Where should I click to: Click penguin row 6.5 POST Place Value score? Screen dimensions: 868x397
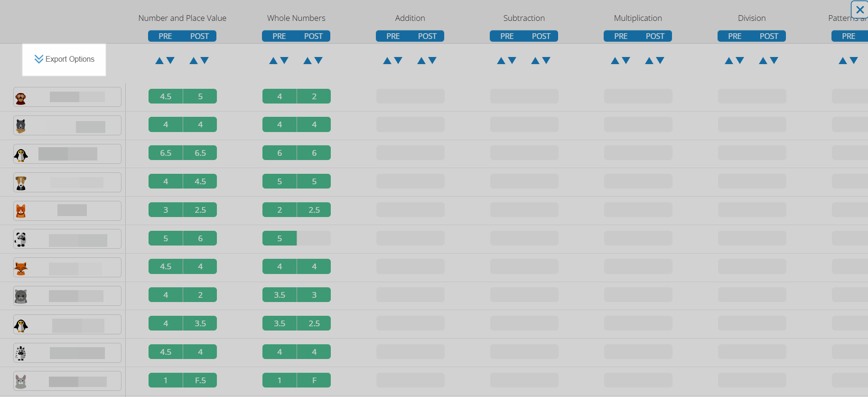[x=200, y=153]
